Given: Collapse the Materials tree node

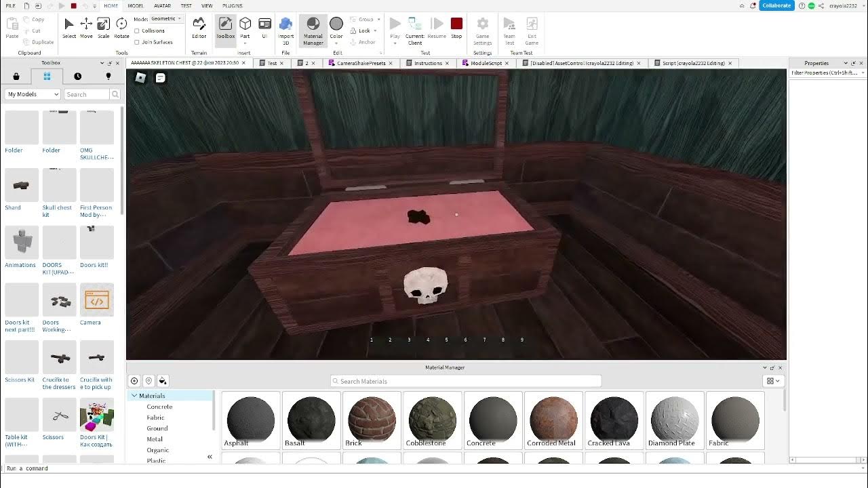Looking at the screenshot, I should (x=134, y=396).
